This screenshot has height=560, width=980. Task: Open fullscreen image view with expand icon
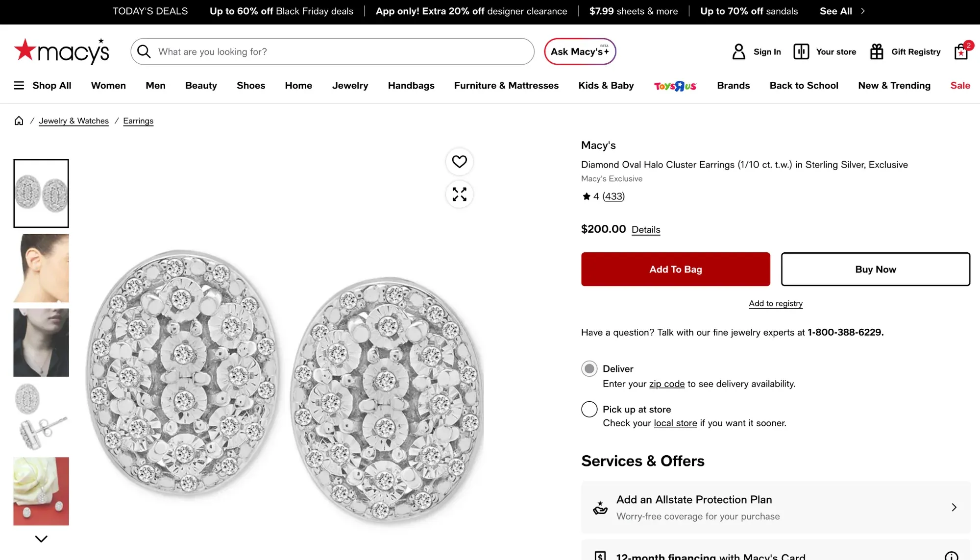tap(459, 194)
